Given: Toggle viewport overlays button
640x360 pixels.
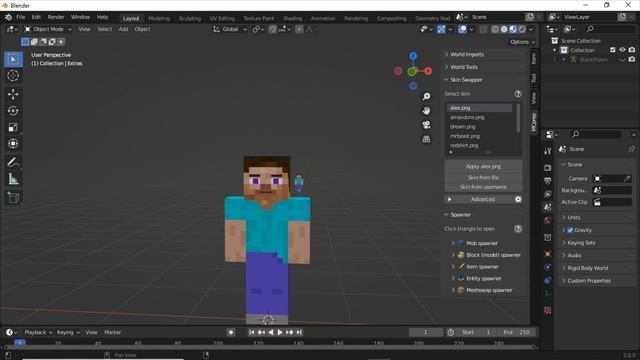Looking at the screenshot, I should (x=462, y=29).
